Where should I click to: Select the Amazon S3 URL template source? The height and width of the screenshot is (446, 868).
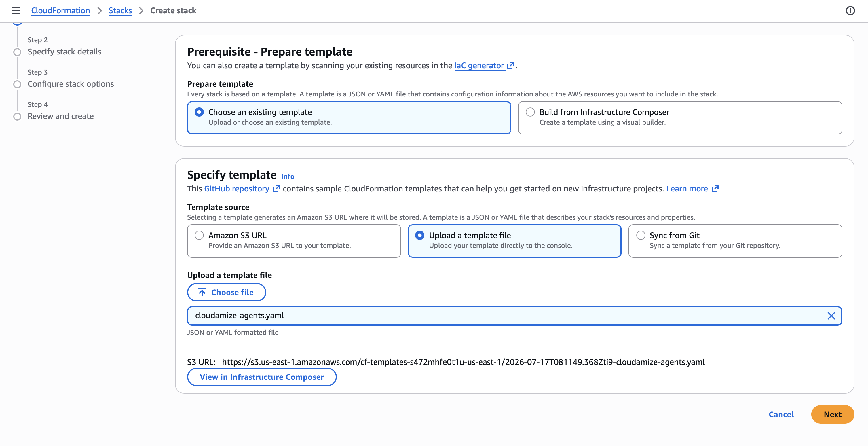199,235
